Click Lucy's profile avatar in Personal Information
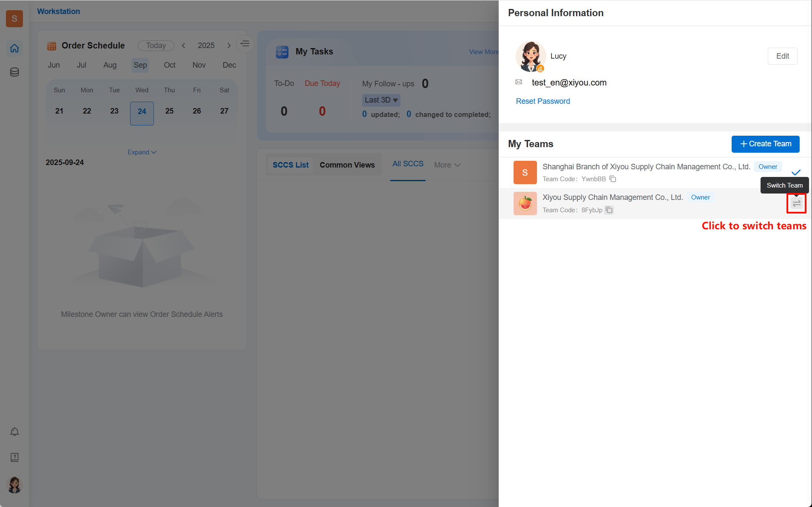The width and height of the screenshot is (812, 507). (x=530, y=56)
